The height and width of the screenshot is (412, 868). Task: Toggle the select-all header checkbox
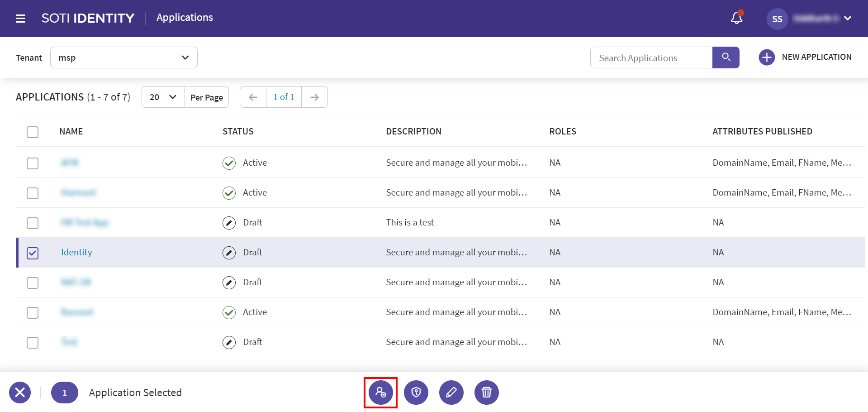tap(33, 132)
